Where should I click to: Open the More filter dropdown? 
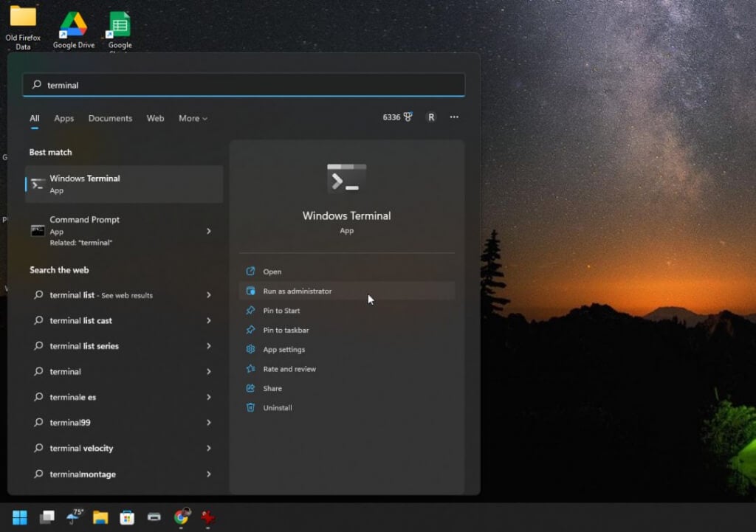(x=192, y=118)
